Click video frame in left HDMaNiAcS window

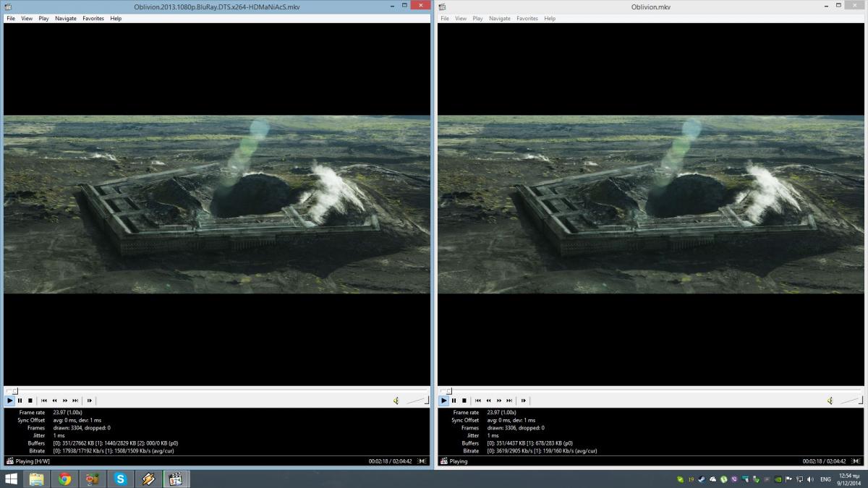217,205
